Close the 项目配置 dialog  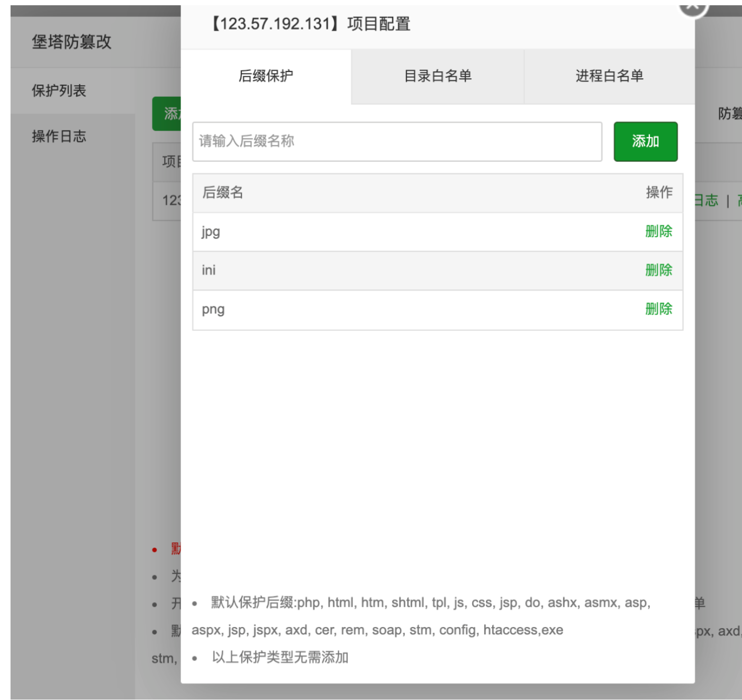(693, 7)
